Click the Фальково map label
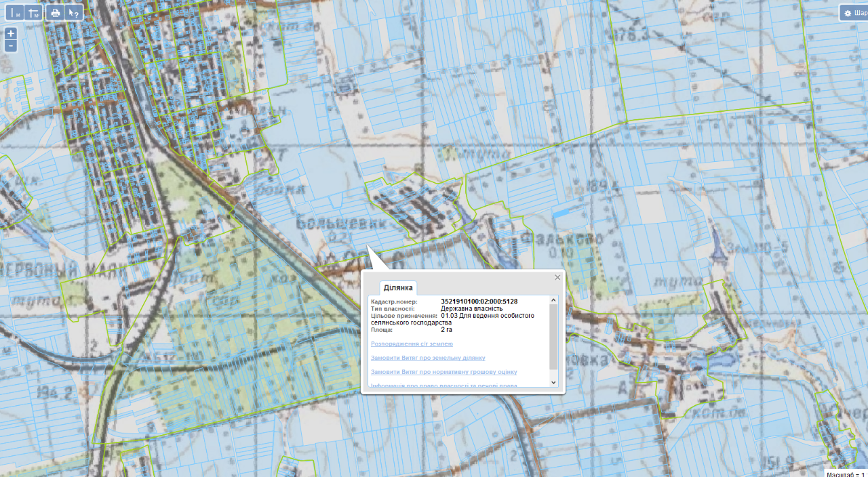The width and height of the screenshot is (868, 477). point(561,239)
